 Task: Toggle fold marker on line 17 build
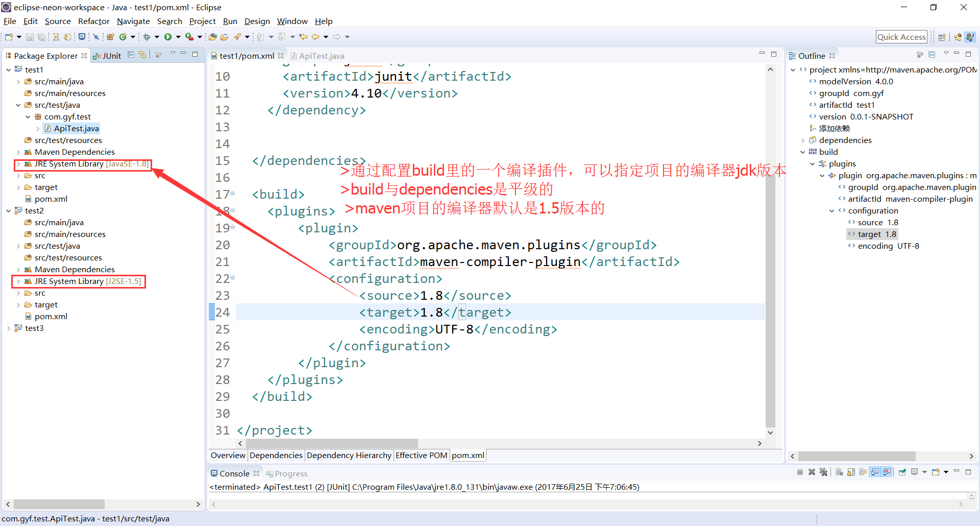[233, 194]
